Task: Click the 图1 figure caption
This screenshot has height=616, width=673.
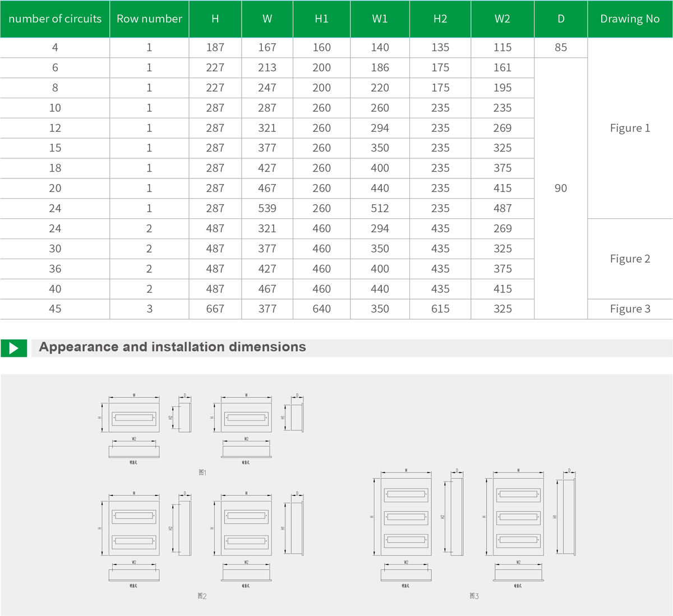Action: (202, 472)
